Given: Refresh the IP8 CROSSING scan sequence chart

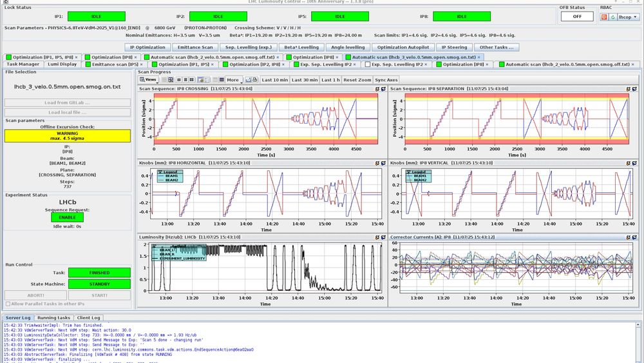Looking at the screenshot, I should (x=377, y=89).
